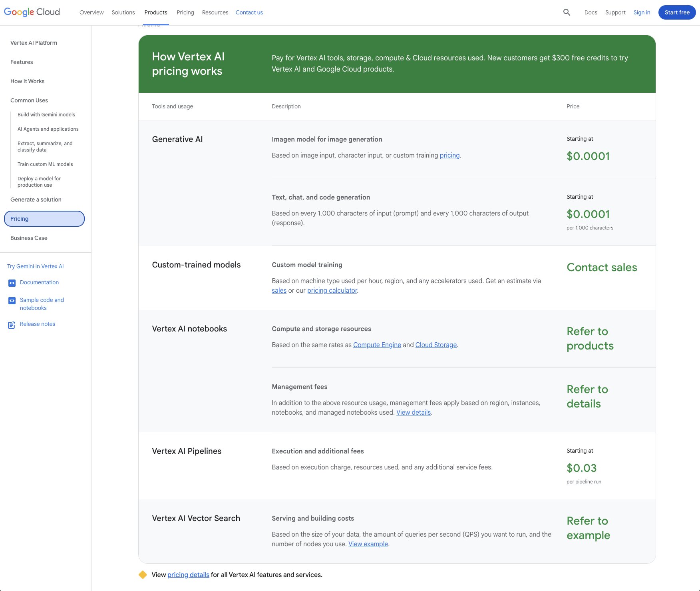The width and height of the screenshot is (700, 591).
Task: Jump to Business Case section
Action: [x=29, y=238]
